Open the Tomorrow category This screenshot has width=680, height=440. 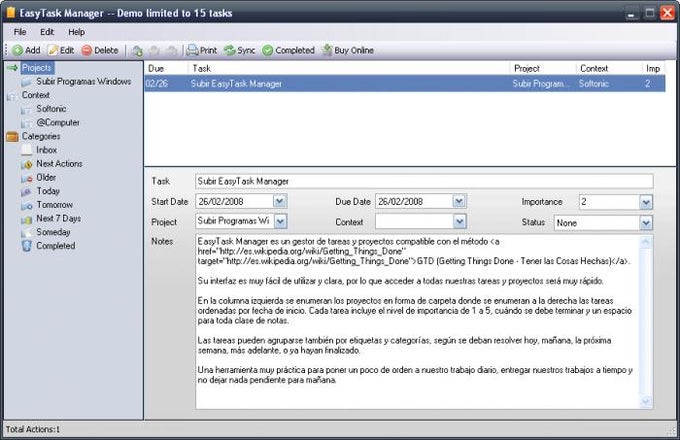coord(55,205)
